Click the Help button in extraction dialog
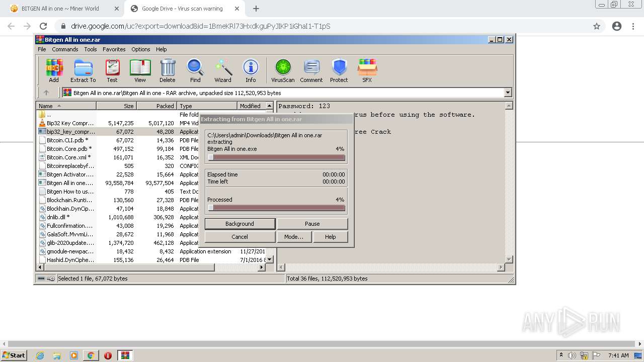This screenshot has width=644, height=362. point(330,237)
